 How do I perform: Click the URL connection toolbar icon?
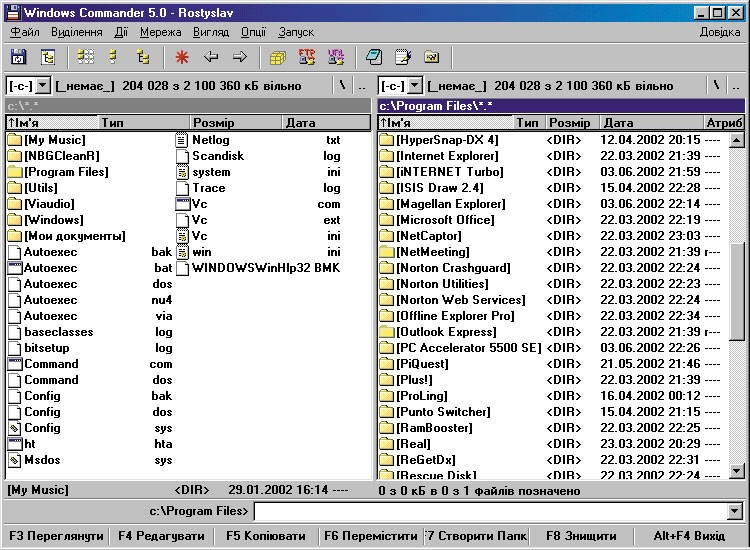(x=336, y=57)
